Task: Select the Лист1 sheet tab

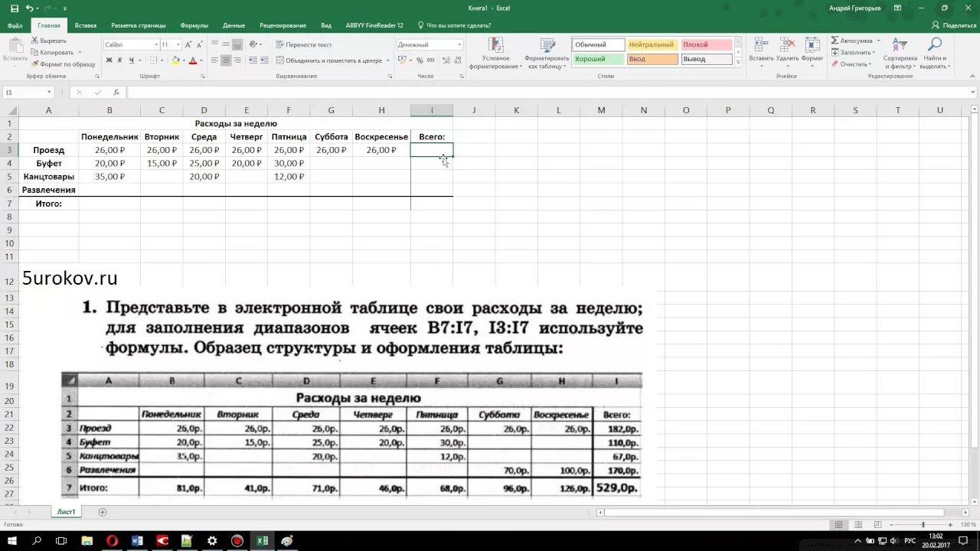Action: [x=66, y=512]
